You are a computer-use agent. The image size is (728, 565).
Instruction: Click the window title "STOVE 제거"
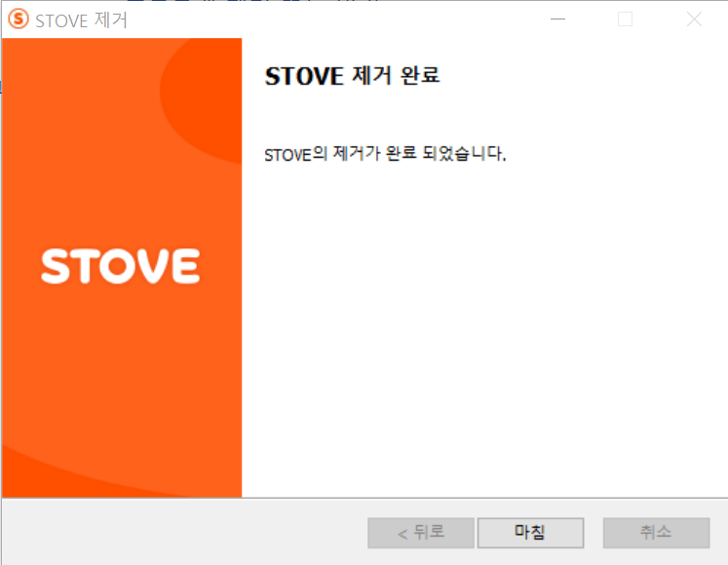(x=81, y=19)
